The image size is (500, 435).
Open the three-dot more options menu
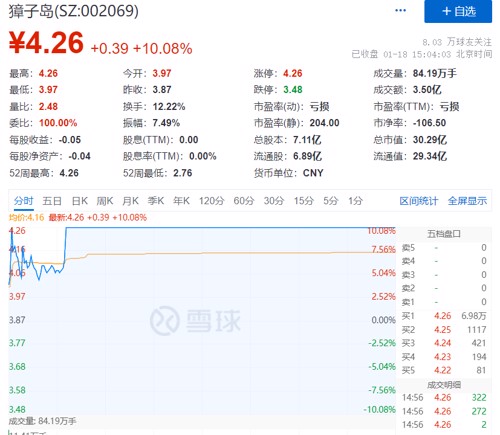[x=400, y=10]
